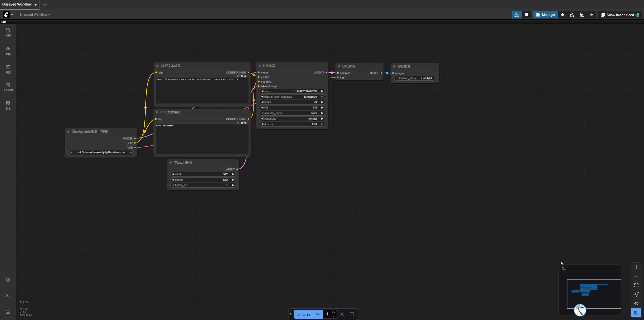Open the model library sidebar icon
The image size is (644, 320).
tap(8, 68)
